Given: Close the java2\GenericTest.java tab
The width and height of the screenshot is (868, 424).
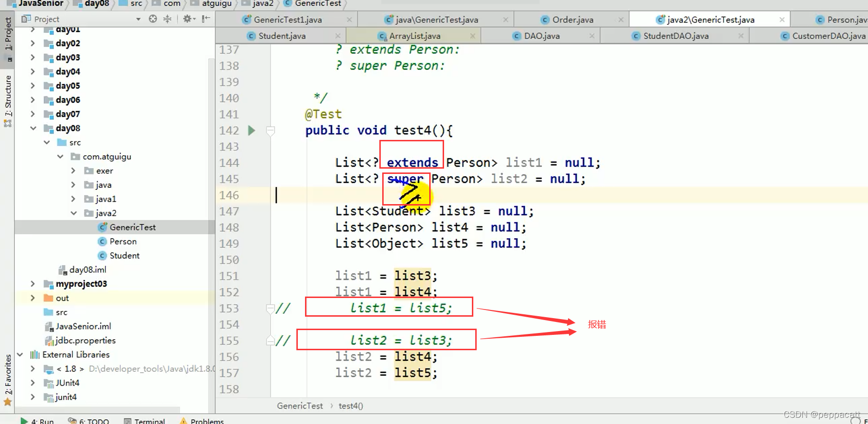Looking at the screenshot, I should [x=782, y=20].
